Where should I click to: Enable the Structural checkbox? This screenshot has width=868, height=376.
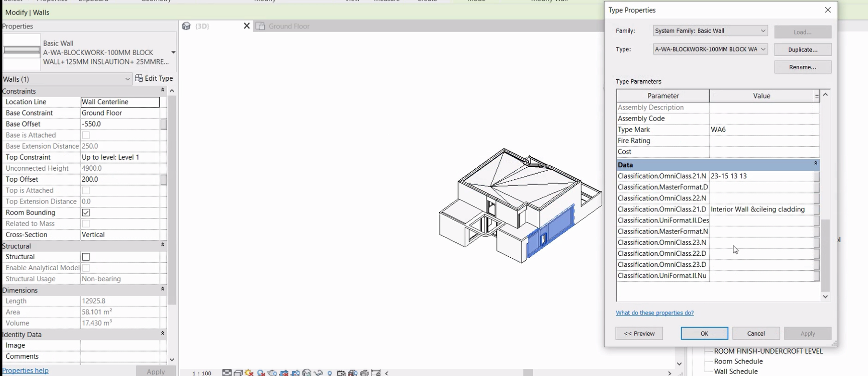coord(86,257)
